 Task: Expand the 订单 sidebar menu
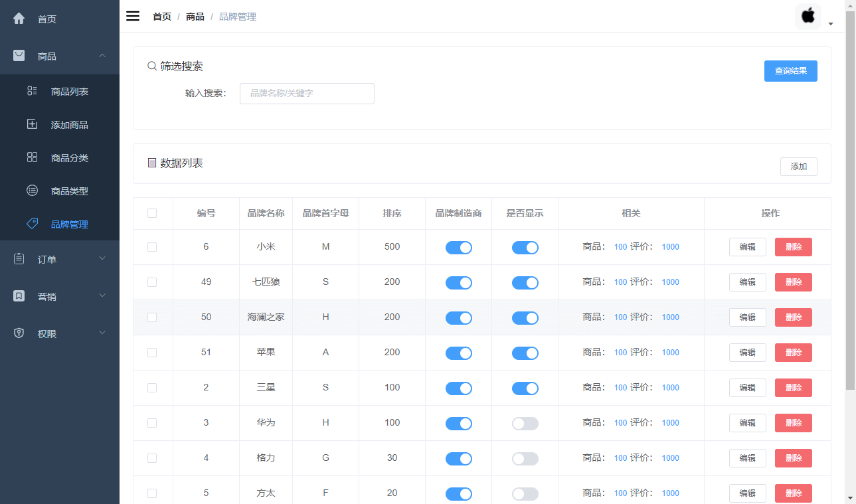58,258
